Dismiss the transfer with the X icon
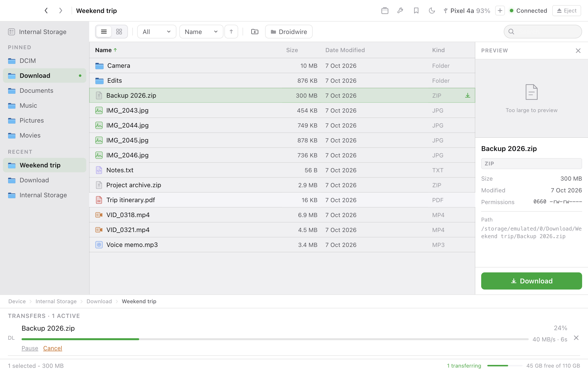The height and width of the screenshot is (372, 588). point(576,338)
